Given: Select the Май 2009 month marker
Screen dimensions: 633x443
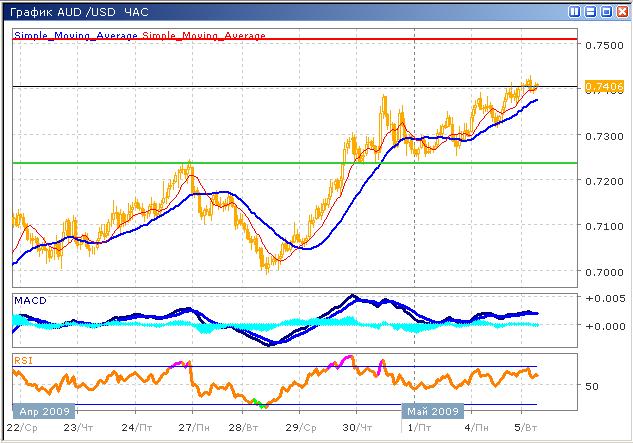Looking at the screenshot, I should pos(431,411).
